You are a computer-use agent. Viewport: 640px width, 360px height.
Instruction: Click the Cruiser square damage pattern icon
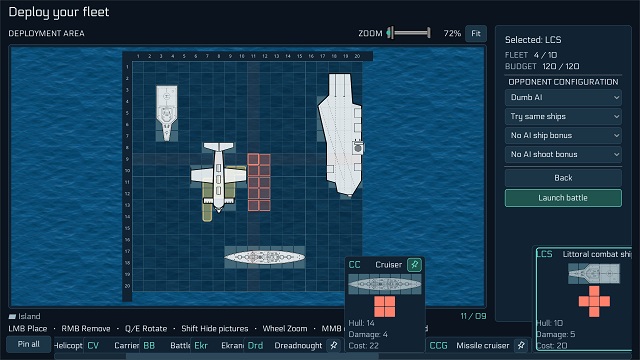click(384, 307)
